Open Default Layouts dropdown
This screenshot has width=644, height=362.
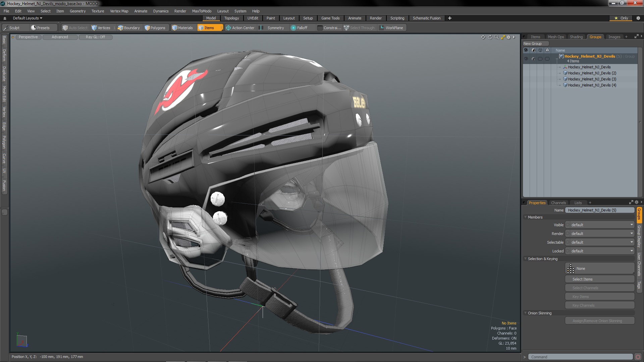pyautogui.click(x=28, y=18)
